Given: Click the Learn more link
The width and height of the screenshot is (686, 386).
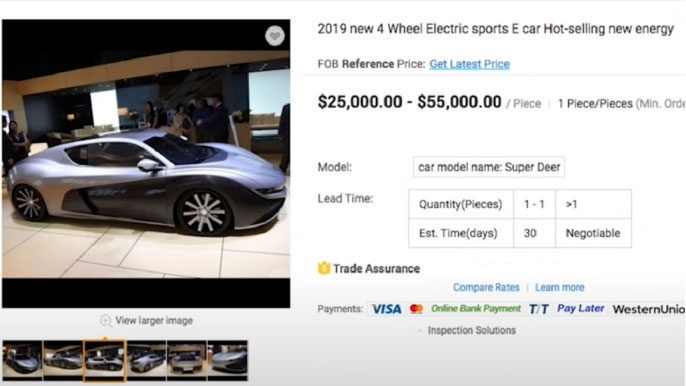Looking at the screenshot, I should click(560, 288).
